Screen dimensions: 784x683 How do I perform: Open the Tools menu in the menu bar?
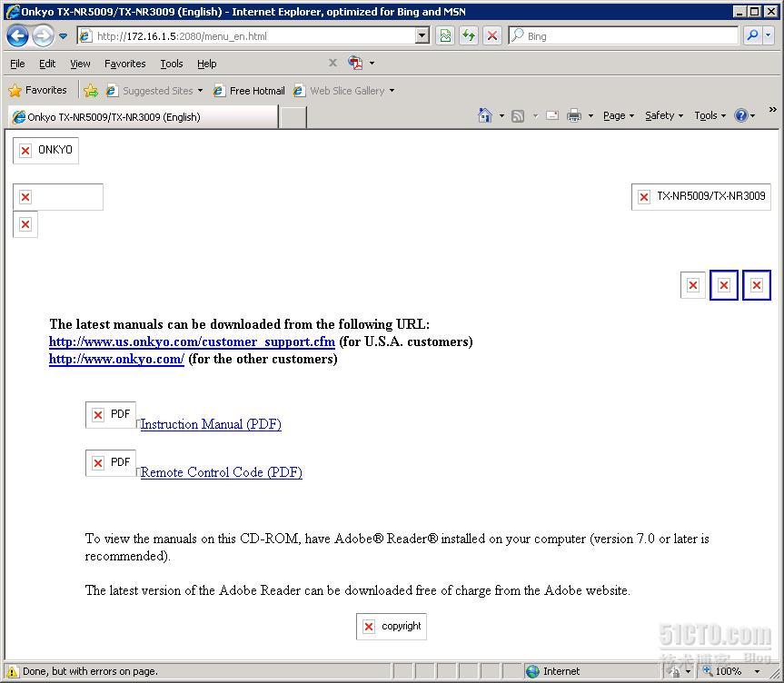pos(172,64)
